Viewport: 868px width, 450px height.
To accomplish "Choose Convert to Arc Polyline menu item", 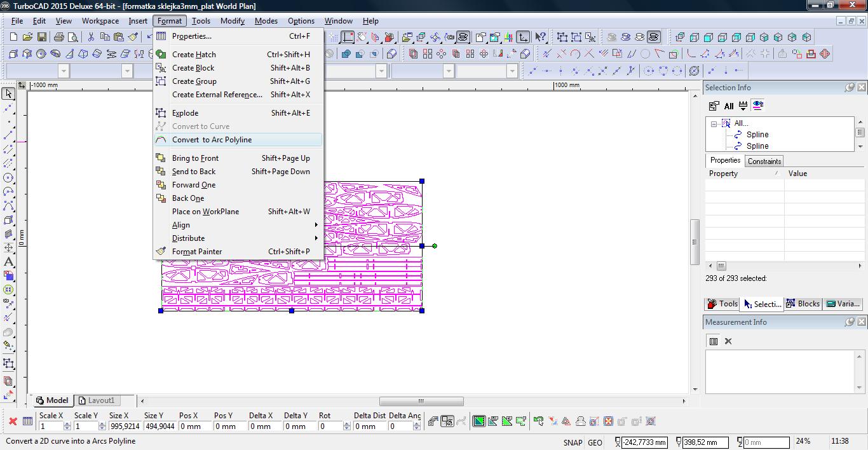I will [212, 140].
